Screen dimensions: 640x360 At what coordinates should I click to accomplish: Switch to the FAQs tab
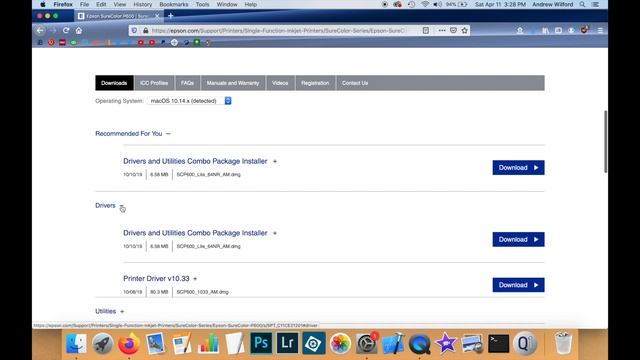tap(187, 83)
